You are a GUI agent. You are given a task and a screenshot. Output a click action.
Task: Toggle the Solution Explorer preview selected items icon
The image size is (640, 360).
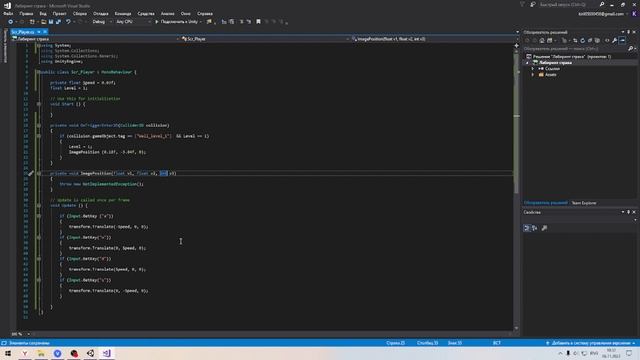622,40
